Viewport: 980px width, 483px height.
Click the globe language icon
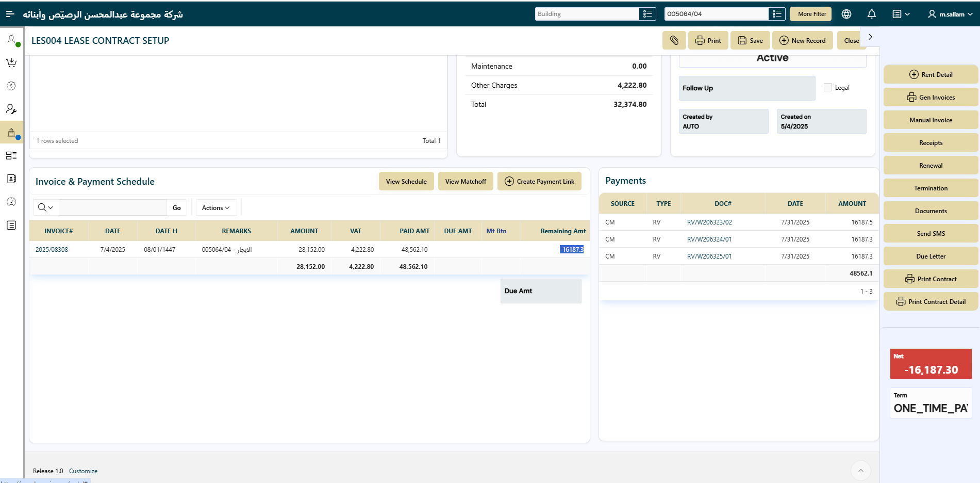[846, 14]
